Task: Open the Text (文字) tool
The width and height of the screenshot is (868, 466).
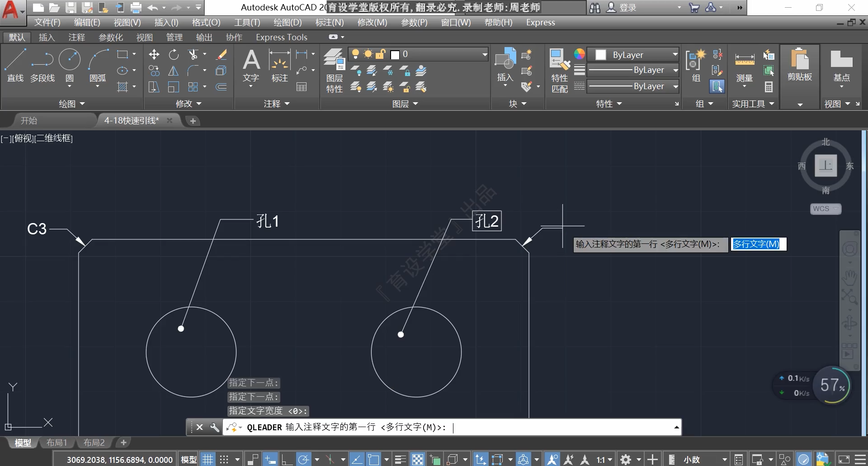Action: tap(251, 67)
